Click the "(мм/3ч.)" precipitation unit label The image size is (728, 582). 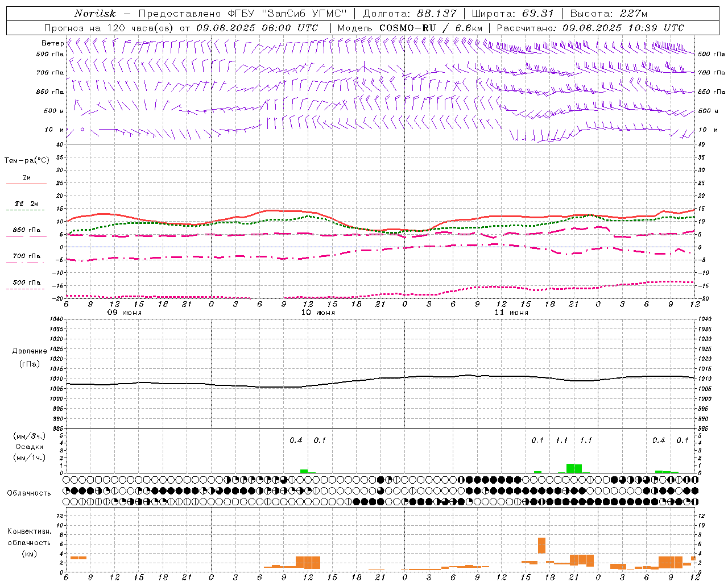30,436
